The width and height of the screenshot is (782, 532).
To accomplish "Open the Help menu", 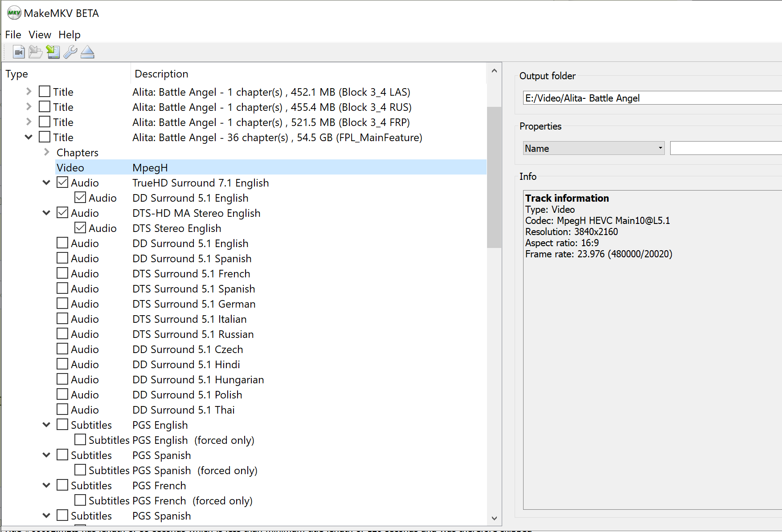I will pos(70,35).
